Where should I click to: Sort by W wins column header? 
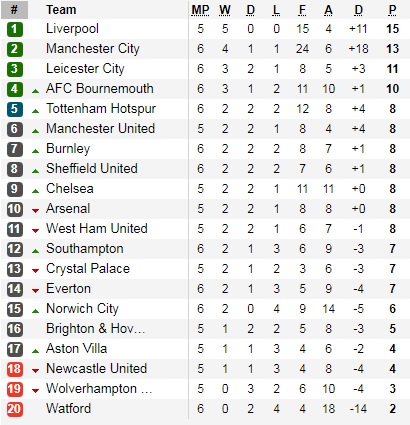pos(225,10)
